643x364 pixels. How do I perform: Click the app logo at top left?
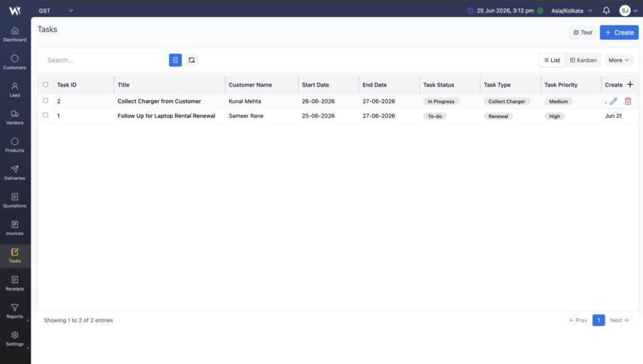point(15,11)
